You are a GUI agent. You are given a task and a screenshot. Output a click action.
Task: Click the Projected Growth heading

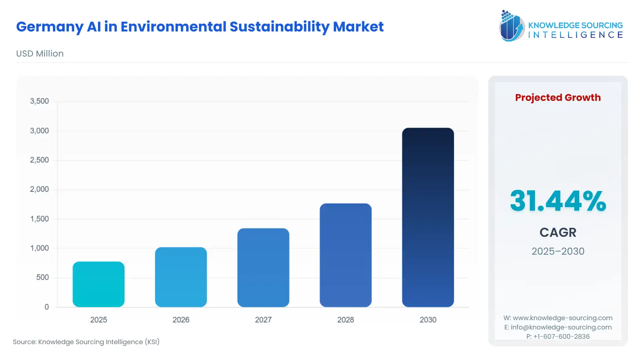click(x=558, y=97)
